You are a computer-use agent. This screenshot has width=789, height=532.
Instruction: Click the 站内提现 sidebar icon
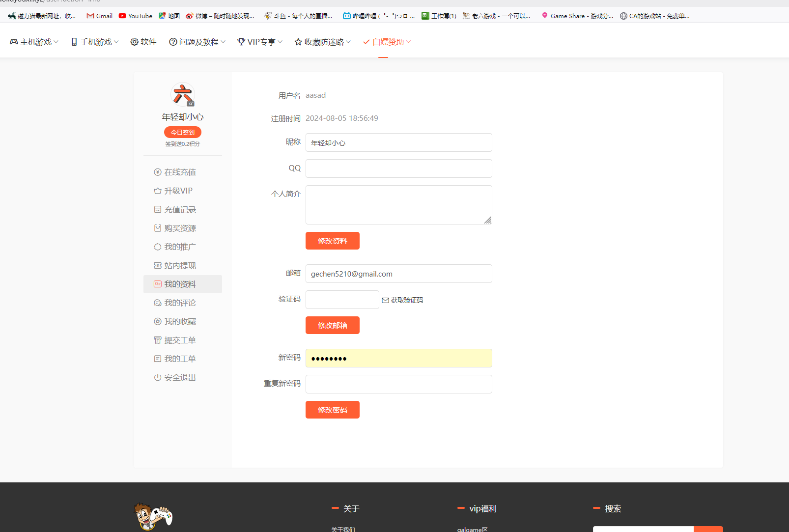click(158, 266)
